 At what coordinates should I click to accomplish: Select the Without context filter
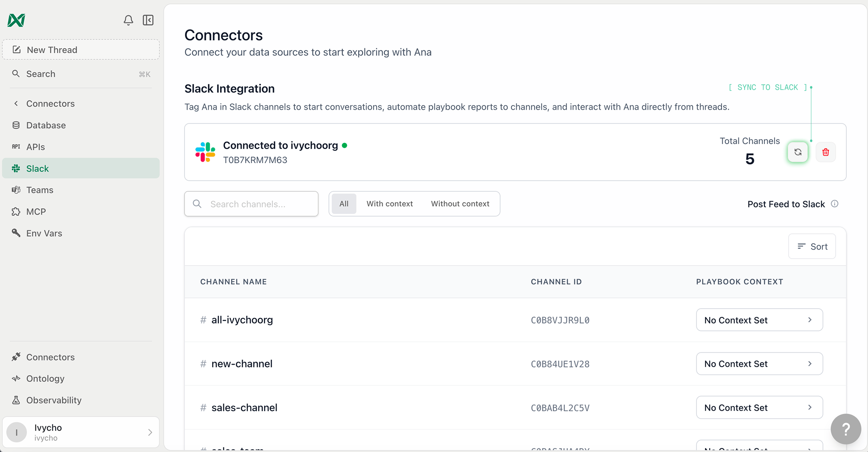click(x=460, y=204)
